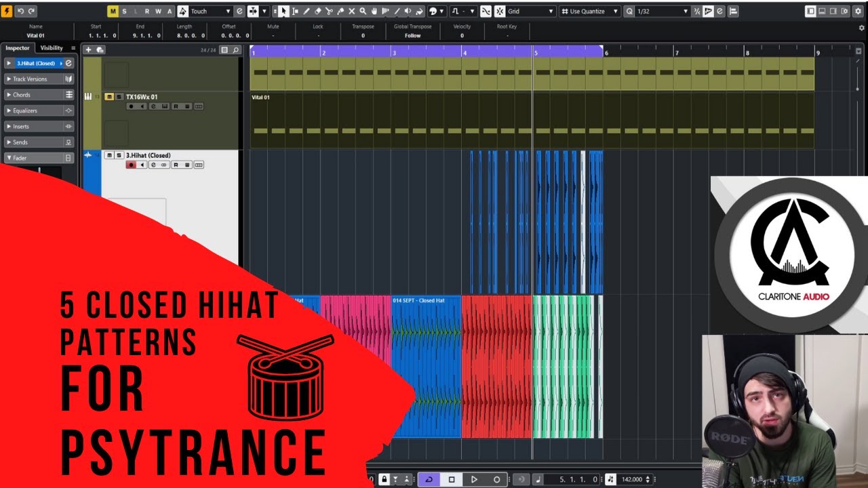Click the Undo arrow in toolbar
The height and width of the screenshot is (488, 868).
coord(20,12)
